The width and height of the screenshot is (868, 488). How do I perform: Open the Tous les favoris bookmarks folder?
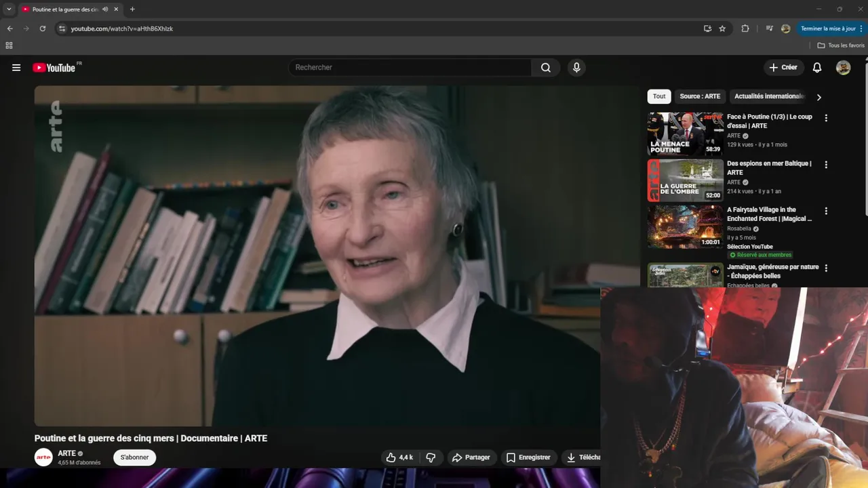(841, 45)
